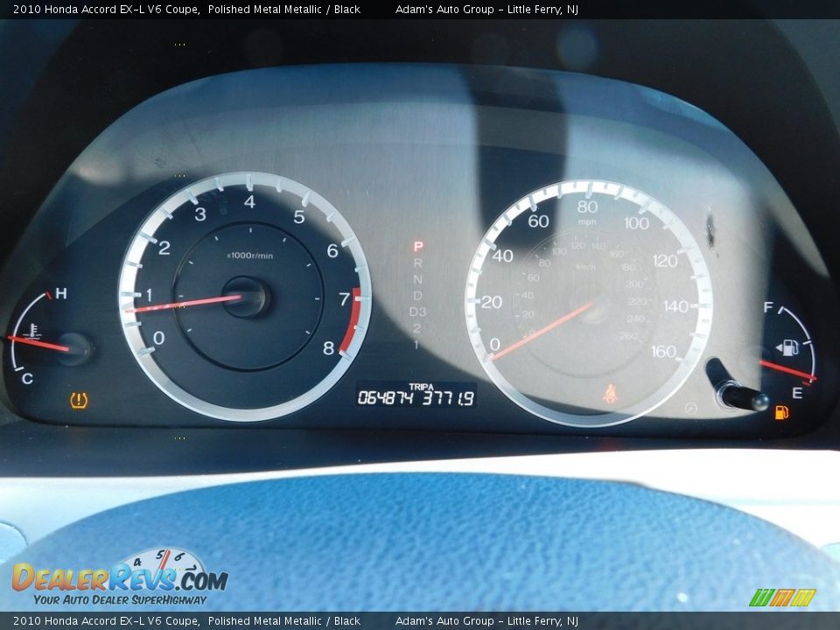Image resolution: width=840 pixels, height=630 pixels.
Task: Click the odometer reading 064874
Action: tap(386, 398)
